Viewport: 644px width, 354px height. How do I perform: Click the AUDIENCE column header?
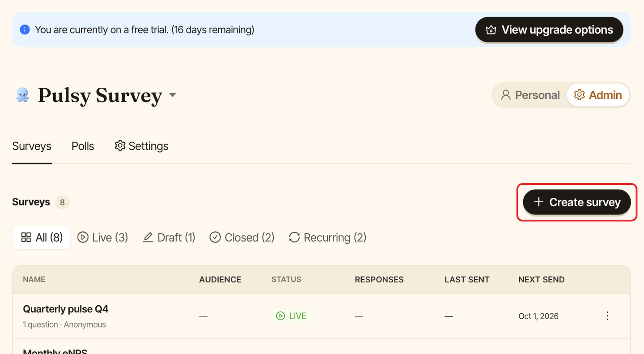(220, 280)
